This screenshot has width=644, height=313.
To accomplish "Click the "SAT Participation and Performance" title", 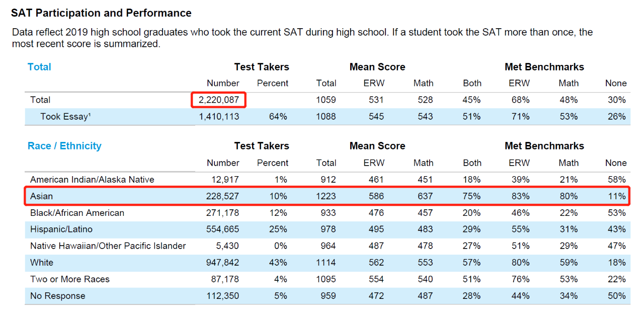I will 101,13.
